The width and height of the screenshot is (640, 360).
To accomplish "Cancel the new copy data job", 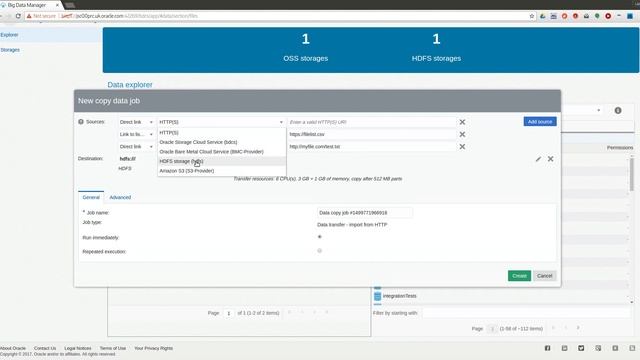I will [x=544, y=276].
